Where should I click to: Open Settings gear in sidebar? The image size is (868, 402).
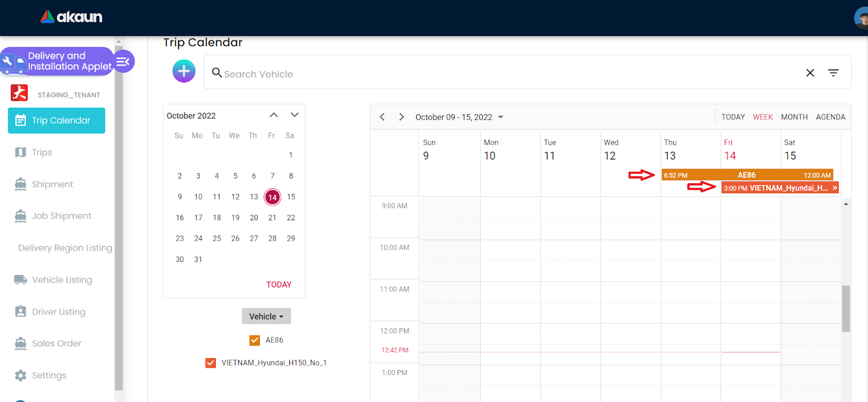pyautogui.click(x=21, y=375)
